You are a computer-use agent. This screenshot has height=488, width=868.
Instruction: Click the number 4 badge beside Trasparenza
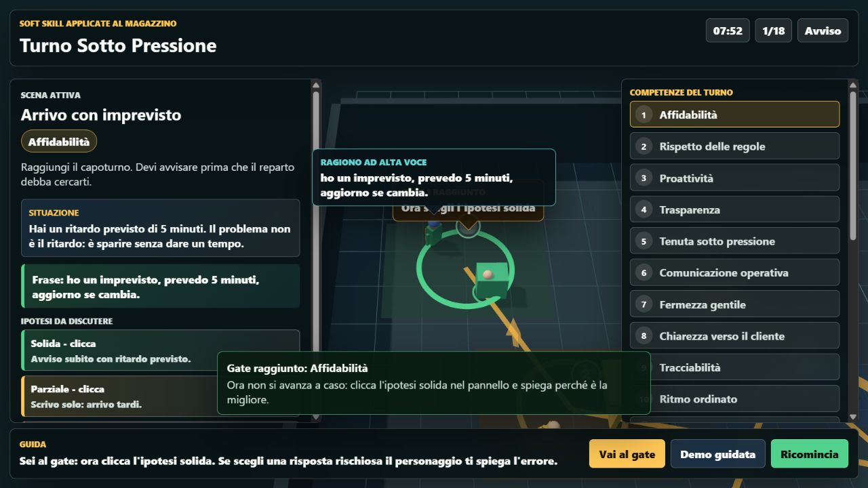[x=644, y=209]
